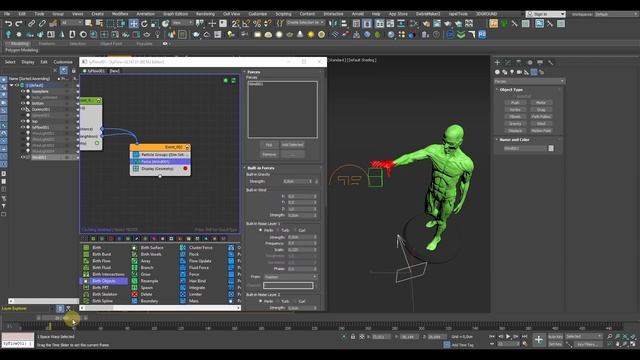
Task: Select Turb for Noise Layer 1
Action: coord(278,230)
